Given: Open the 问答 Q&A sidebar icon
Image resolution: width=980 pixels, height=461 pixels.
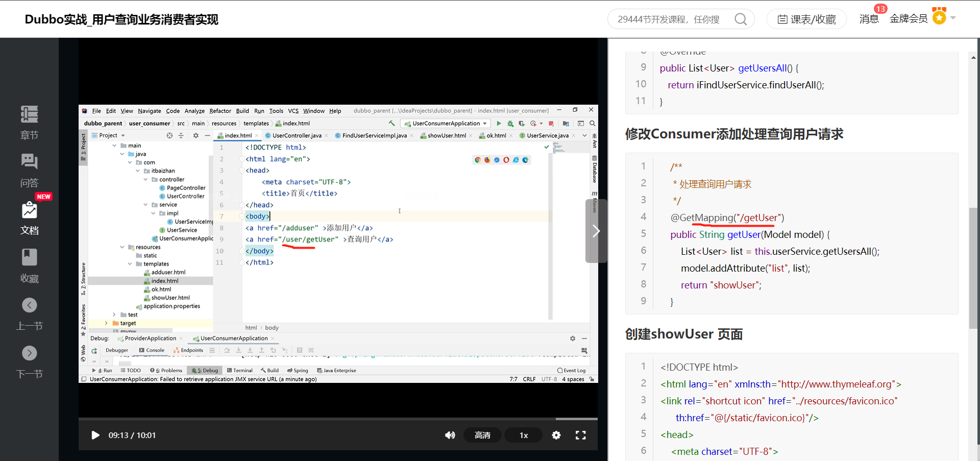Looking at the screenshot, I should tap(29, 171).
